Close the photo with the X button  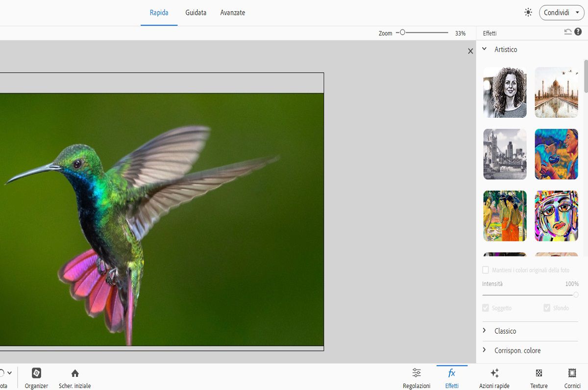click(x=470, y=51)
